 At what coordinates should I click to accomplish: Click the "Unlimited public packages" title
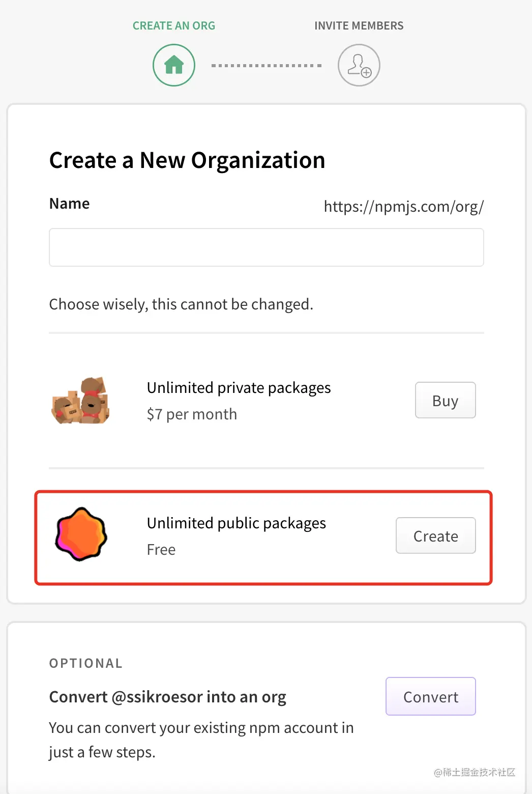[236, 523]
